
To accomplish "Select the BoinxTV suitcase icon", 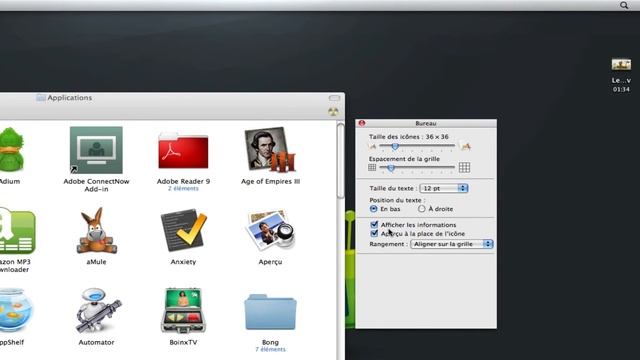I will pos(183,311).
